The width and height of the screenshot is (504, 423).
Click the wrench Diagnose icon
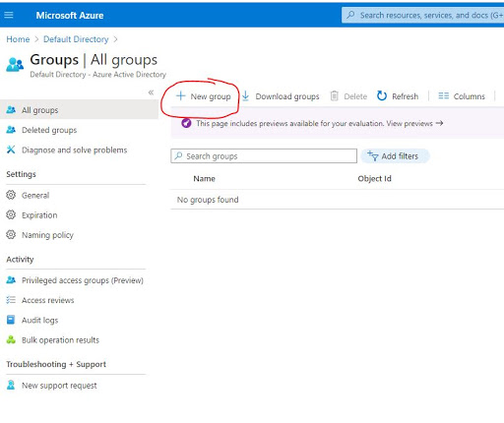(11, 150)
